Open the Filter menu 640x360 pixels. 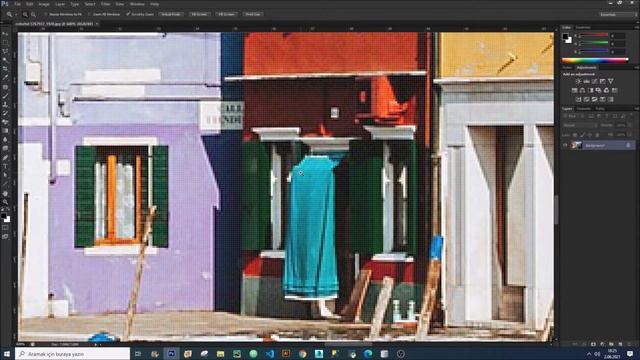105,4
